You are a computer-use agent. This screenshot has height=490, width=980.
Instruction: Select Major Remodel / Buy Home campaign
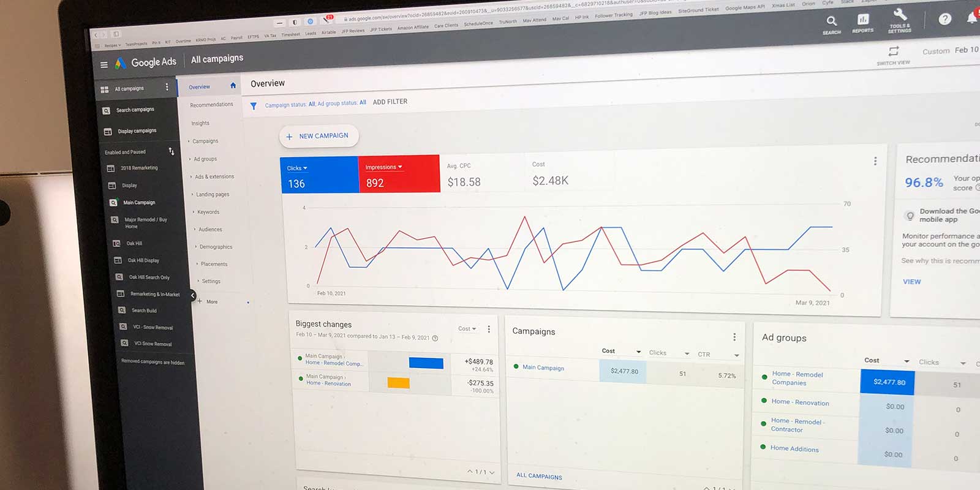coord(145,223)
